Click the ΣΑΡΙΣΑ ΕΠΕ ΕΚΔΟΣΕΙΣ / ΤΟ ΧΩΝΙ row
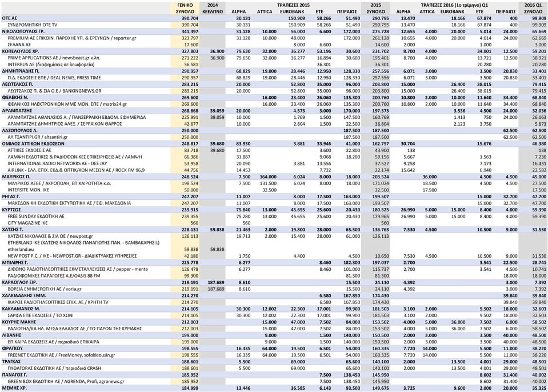The width and height of the screenshot is (548, 392). [x=274, y=315]
